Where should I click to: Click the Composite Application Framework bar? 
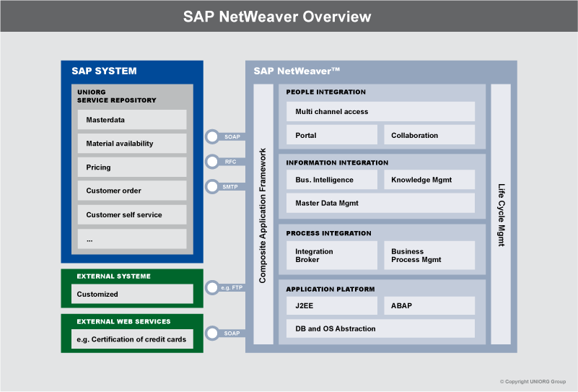(x=263, y=214)
